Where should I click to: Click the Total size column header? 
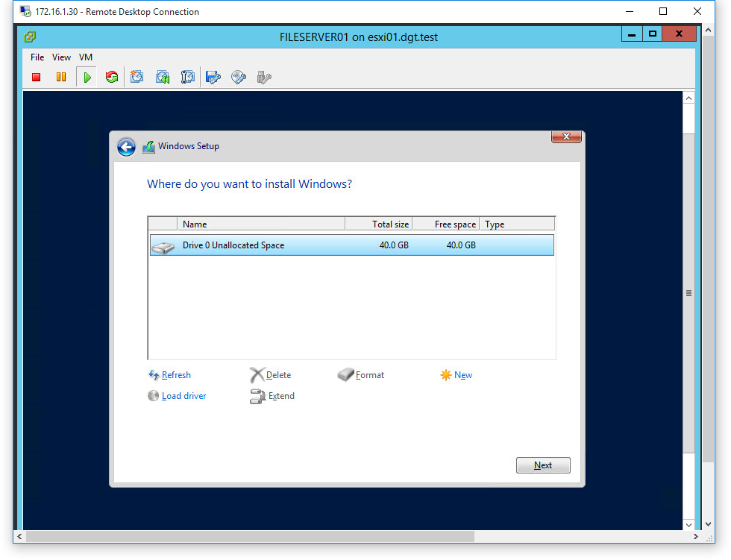[x=379, y=224]
